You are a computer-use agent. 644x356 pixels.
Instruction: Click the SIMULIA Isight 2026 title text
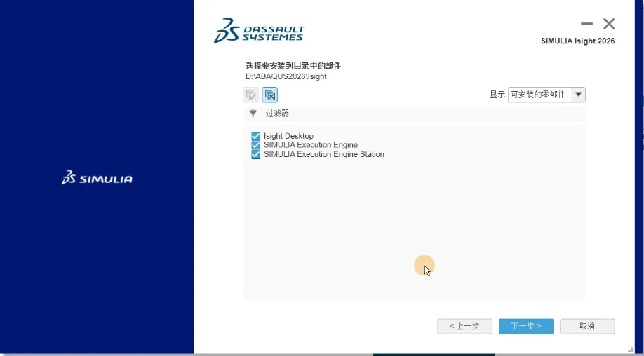coord(578,41)
